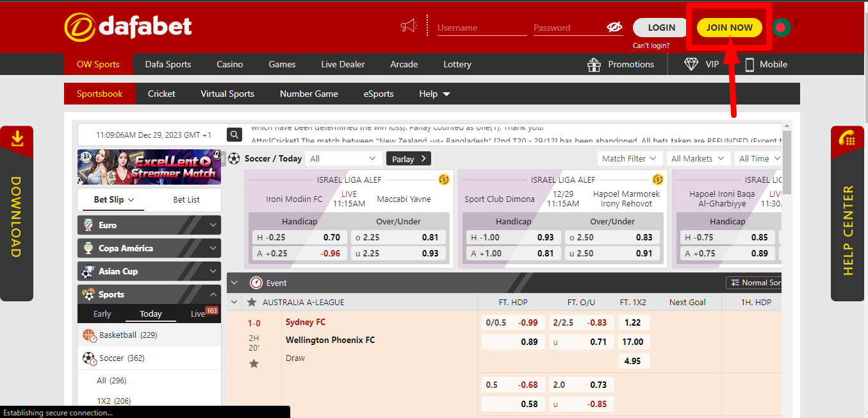The image size is (868, 418).
Task: Click the Dafabet logo
Action: pyautogui.click(x=128, y=27)
